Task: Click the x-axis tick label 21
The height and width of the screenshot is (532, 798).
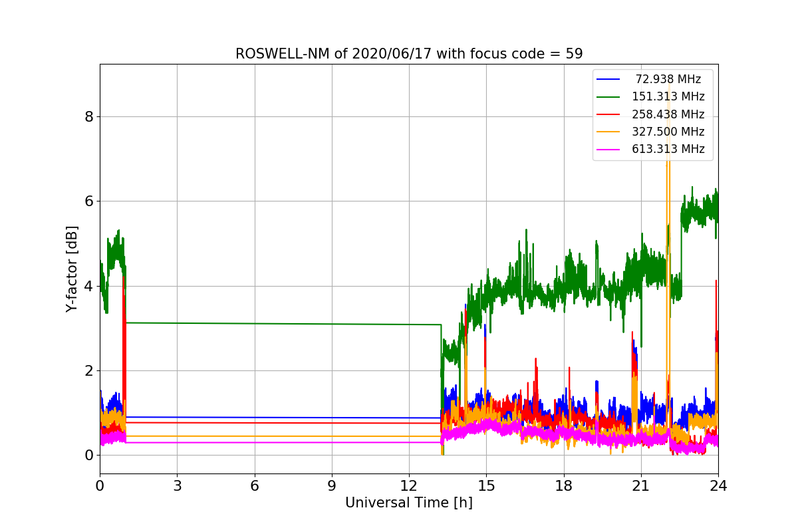Action: pyautogui.click(x=641, y=486)
